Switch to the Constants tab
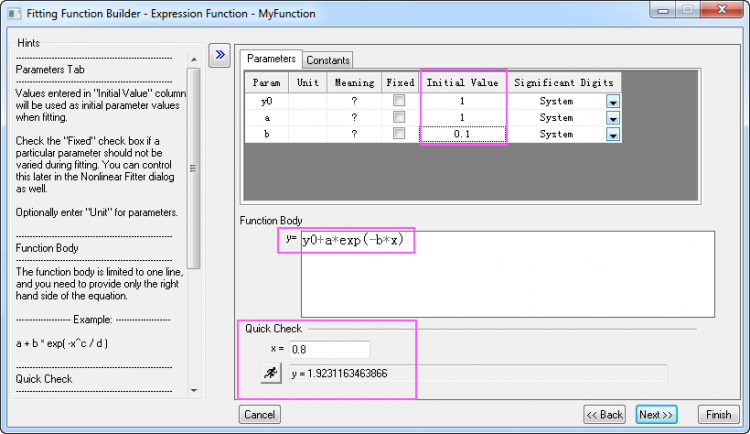The width and height of the screenshot is (750, 434). [x=328, y=60]
